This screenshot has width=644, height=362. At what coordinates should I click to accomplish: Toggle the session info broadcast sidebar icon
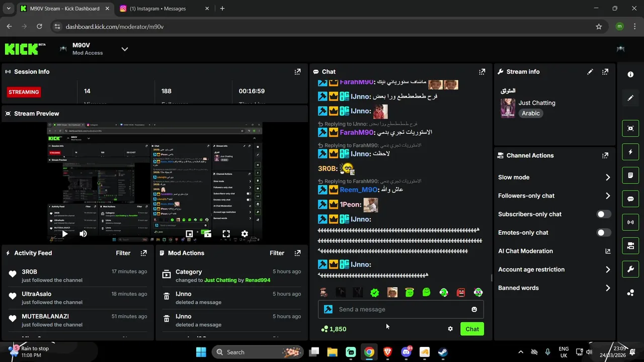tap(630, 222)
